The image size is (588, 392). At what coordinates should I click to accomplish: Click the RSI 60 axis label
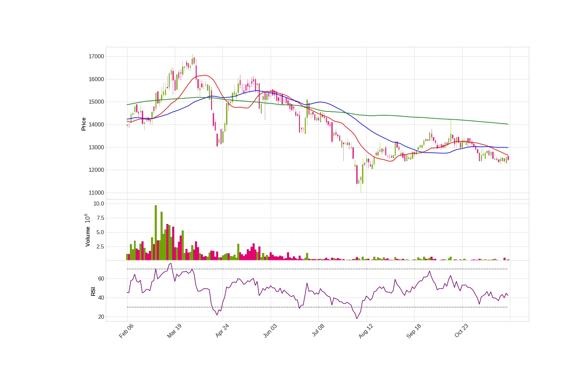pyautogui.click(x=101, y=279)
